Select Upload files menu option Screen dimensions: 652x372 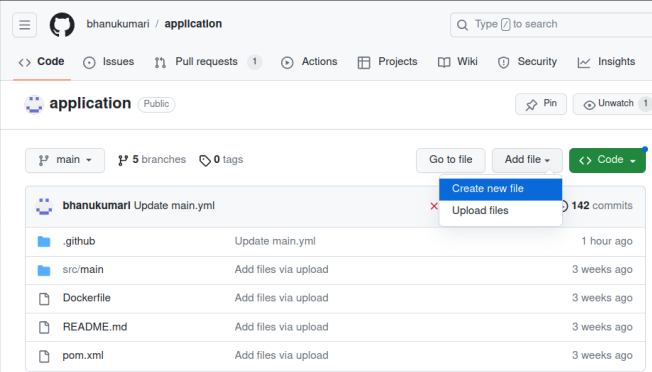coord(500,211)
